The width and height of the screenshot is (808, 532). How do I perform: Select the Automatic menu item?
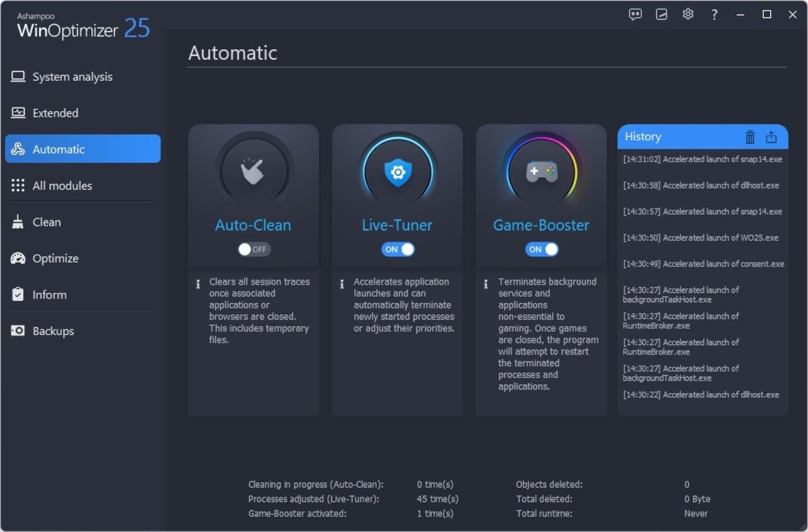83,149
